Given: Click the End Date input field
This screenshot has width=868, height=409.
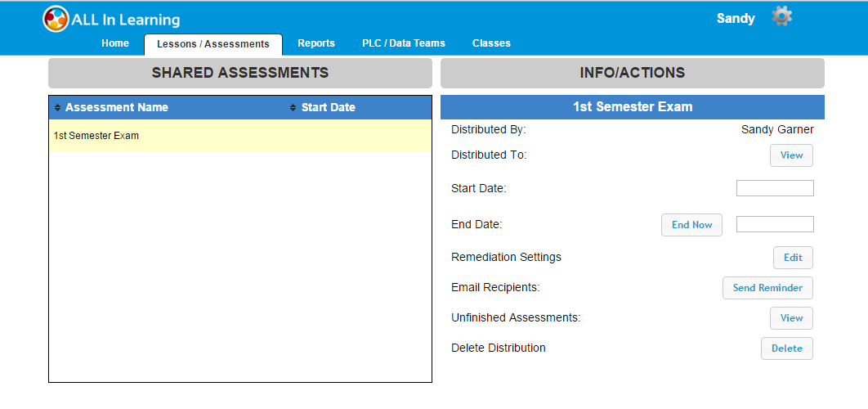Looking at the screenshot, I should point(775,224).
